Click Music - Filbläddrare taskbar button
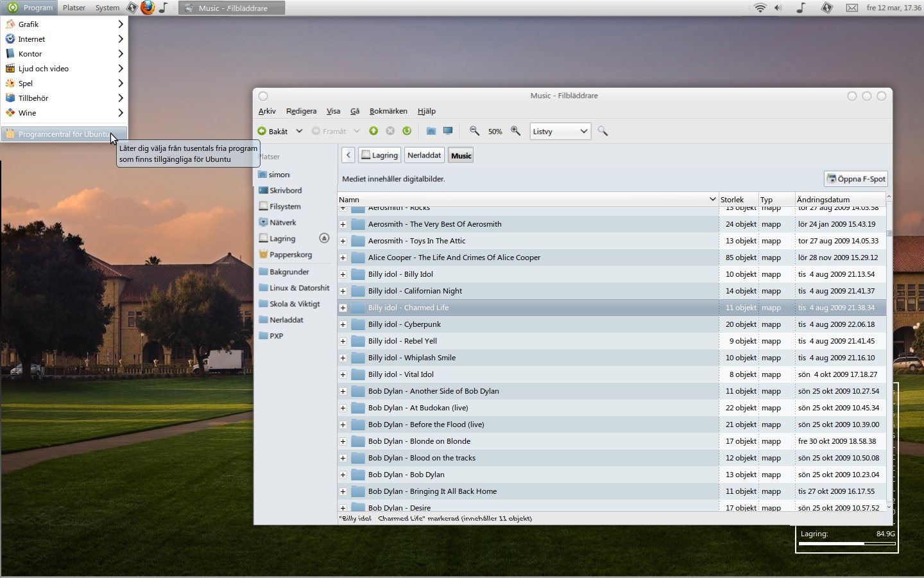The image size is (924, 578). pyautogui.click(x=232, y=8)
